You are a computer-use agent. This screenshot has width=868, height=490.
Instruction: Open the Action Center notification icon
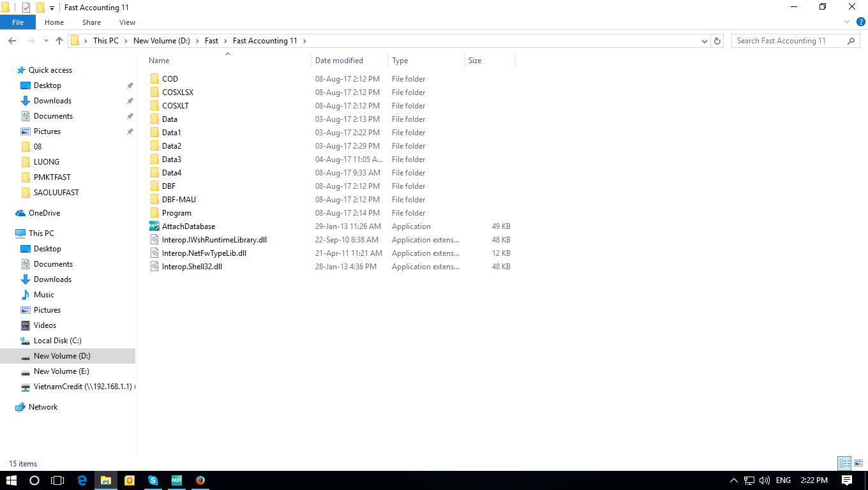(847, 480)
